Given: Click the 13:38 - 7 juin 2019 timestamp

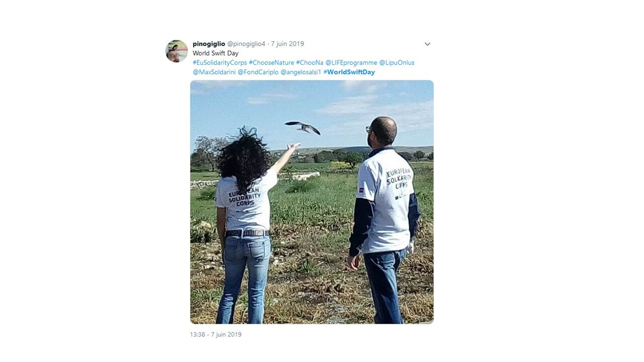Looking at the screenshot, I should 216,334.
